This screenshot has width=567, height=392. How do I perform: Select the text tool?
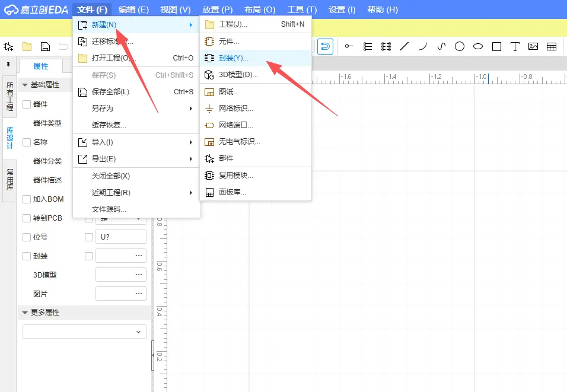[x=515, y=46]
